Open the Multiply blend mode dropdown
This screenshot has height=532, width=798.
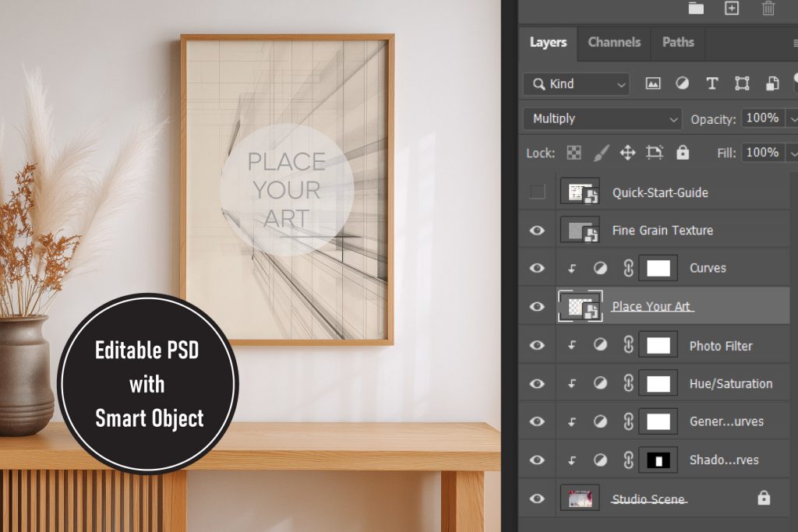pyautogui.click(x=602, y=118)
